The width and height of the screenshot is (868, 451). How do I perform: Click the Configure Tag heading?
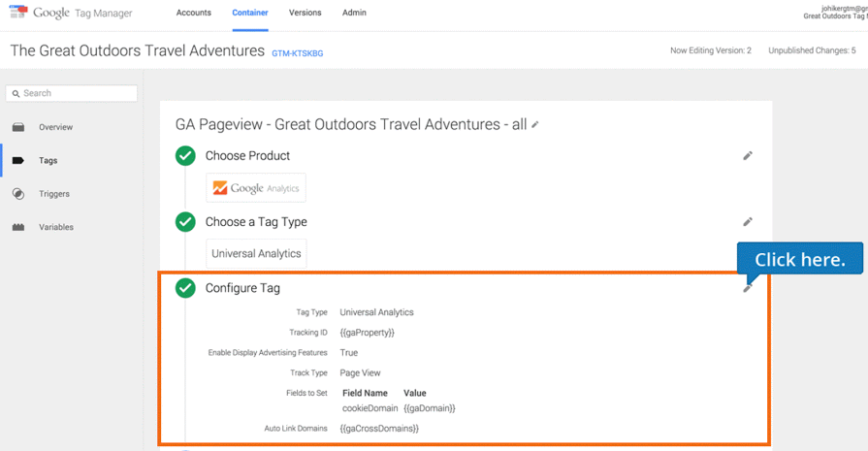pos(242,288)
